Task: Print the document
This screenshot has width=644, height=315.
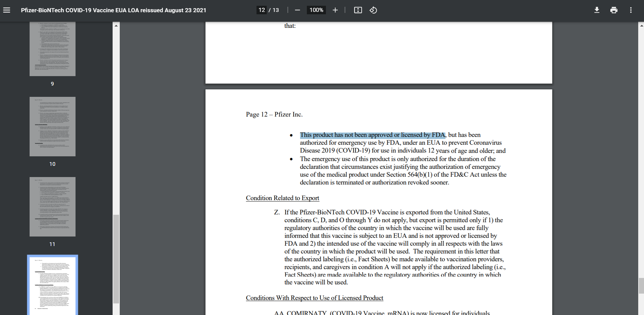Action: click(x=614, y=10)
